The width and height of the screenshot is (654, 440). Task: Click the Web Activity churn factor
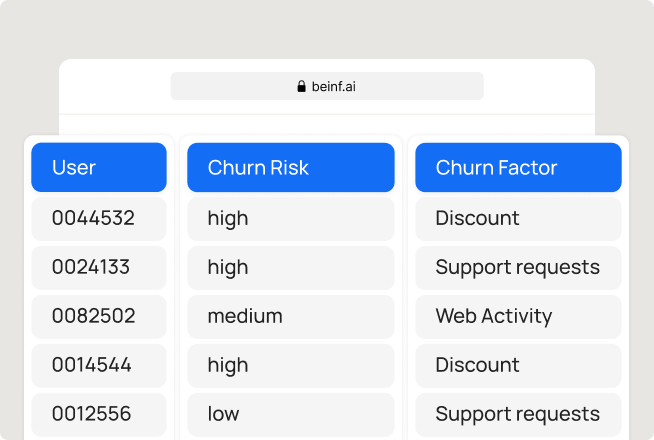coord(518,316)
